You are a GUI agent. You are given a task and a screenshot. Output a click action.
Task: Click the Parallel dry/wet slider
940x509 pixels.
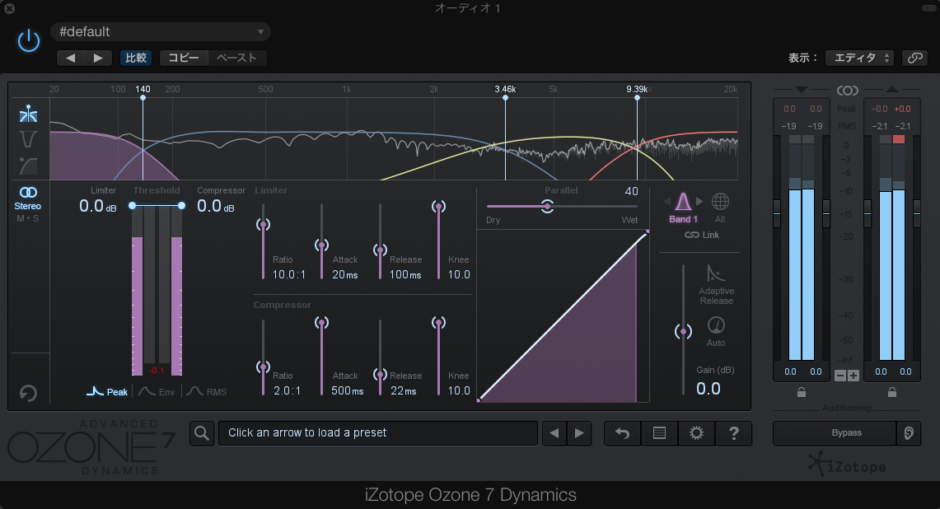point(547,206)
